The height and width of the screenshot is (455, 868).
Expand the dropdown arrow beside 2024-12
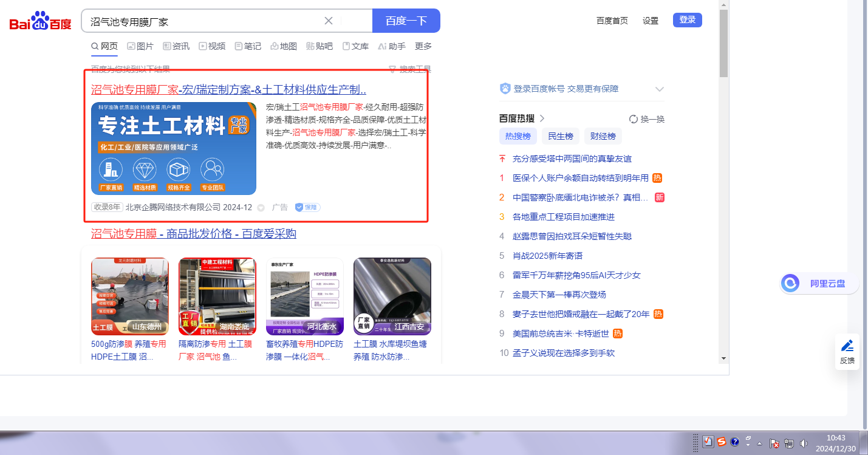tap(261, 208)
